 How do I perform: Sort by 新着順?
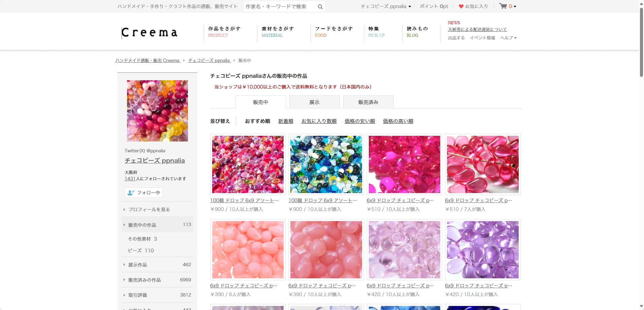coord(286,121)
